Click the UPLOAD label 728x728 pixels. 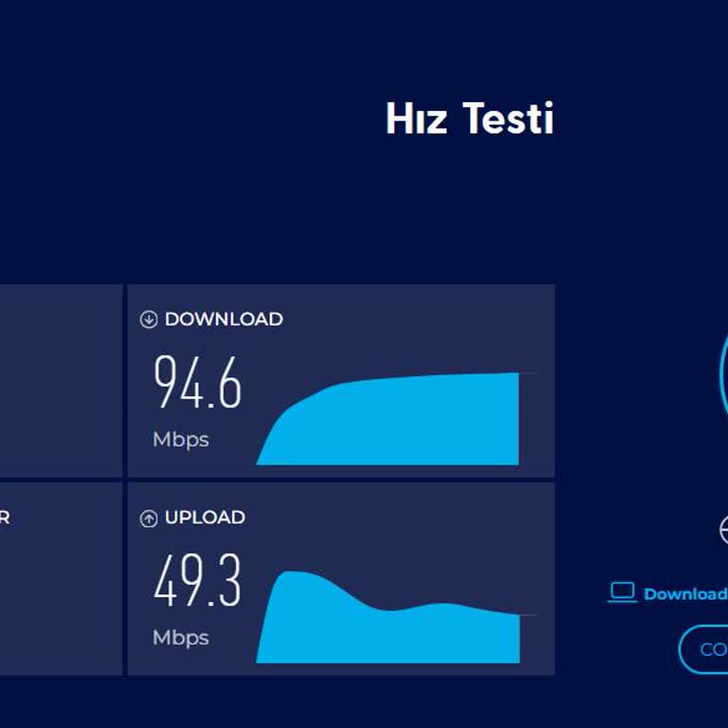[x=205, y=518]
